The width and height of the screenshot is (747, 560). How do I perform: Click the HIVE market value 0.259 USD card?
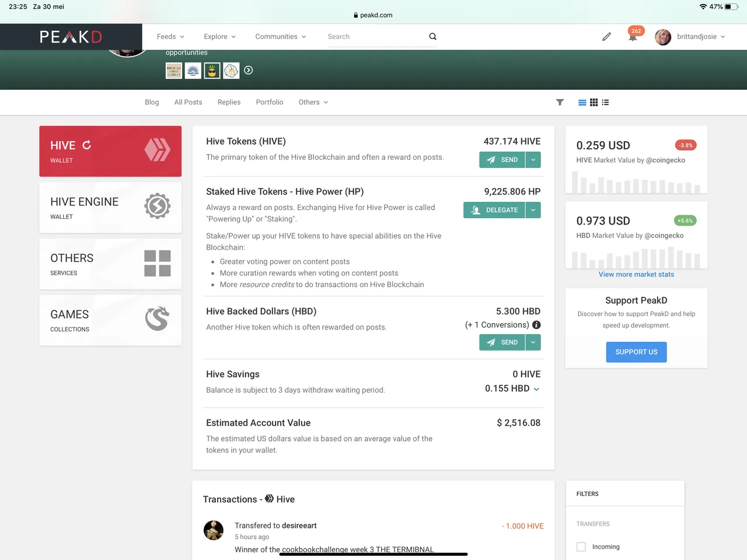[636, 159]
